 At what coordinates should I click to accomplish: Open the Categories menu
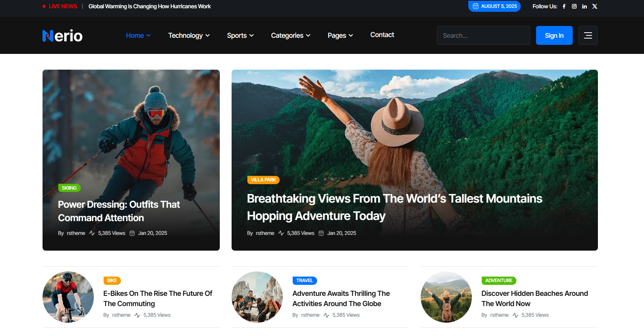(290, 35)
